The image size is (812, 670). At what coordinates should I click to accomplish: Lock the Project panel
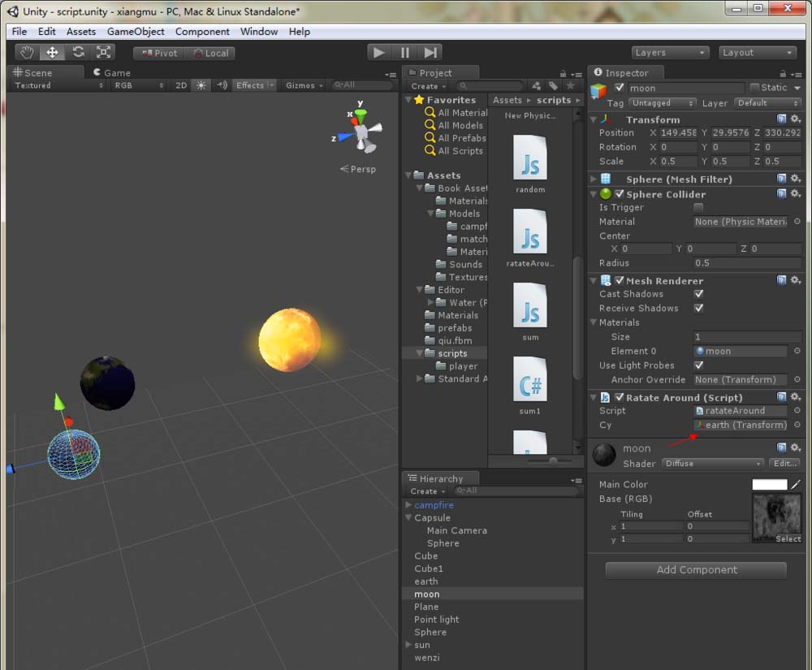pyautogui.click(x=563, y=74)
